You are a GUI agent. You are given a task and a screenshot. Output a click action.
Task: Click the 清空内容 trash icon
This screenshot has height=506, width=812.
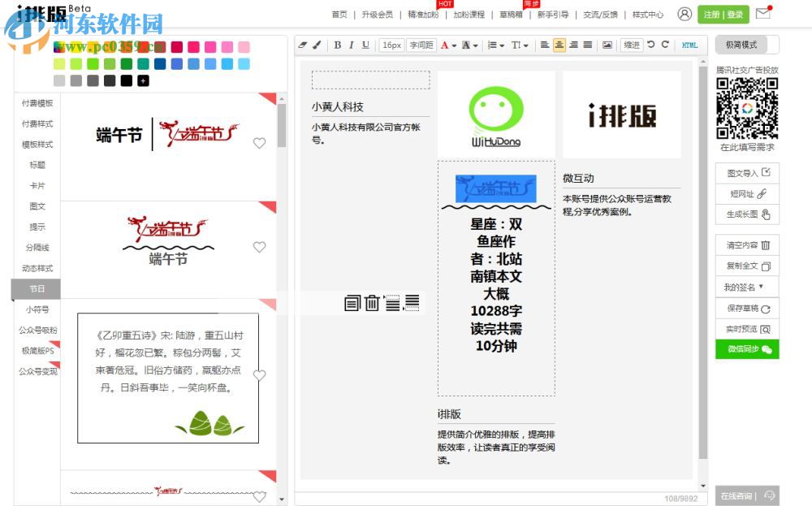(x=765, y=245)
